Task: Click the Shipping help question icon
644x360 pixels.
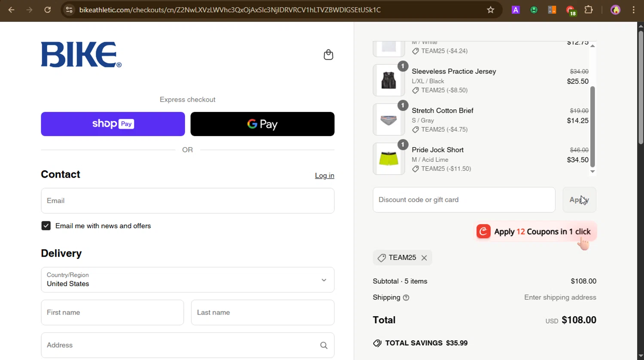Action: [x=406, y=298]
